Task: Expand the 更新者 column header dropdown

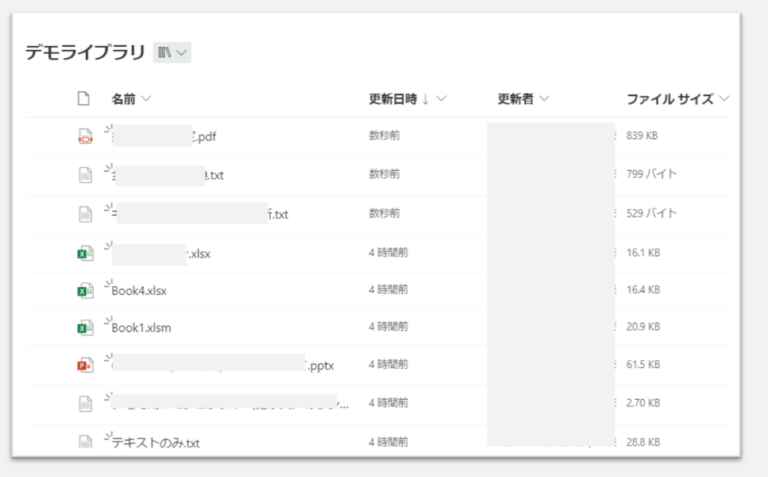Action: click(x=545, y=99)
